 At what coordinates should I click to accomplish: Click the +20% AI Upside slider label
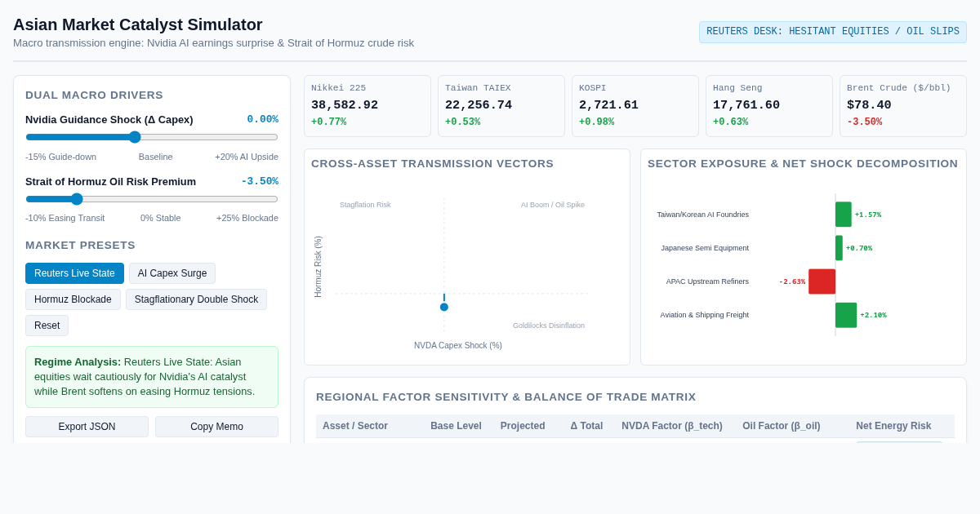tap(247, 157)
